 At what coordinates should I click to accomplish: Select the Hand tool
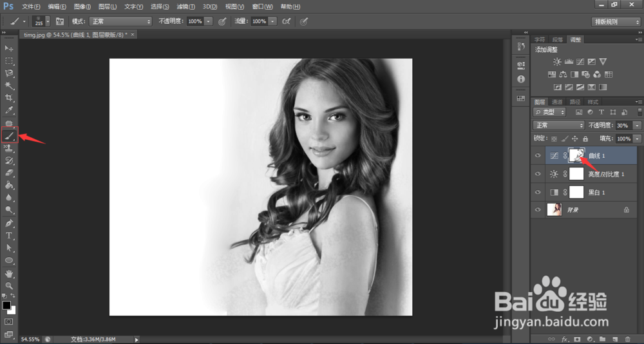(9, 274)
